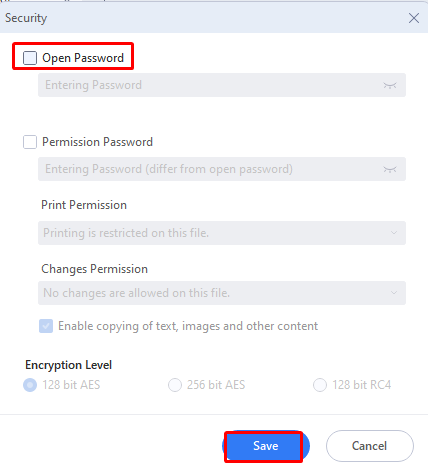Viewport: 428px width, 470px height.
Task: Toggle Enable copying of text checkbox
Action: [x=46, y=326]
